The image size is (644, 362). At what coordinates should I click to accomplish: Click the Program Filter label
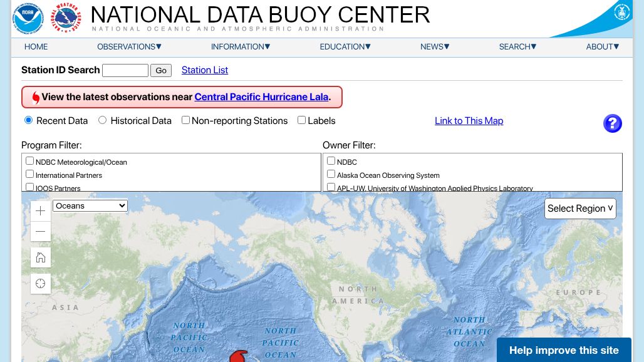point(51,145)
